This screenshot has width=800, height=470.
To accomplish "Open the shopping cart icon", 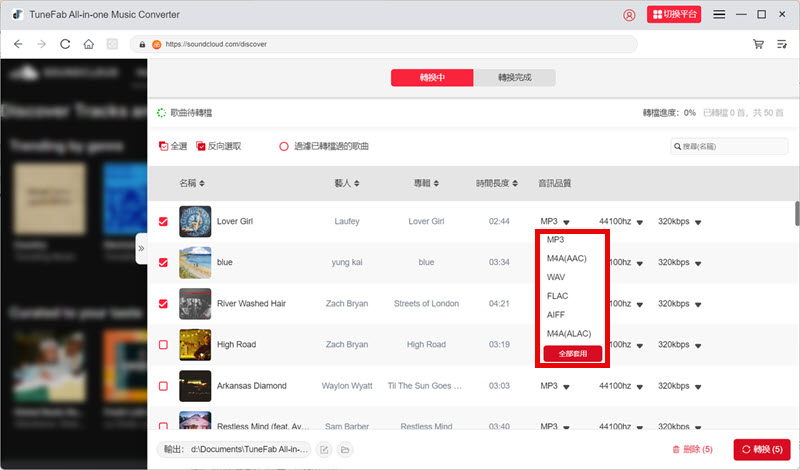I will coord(758,44).
